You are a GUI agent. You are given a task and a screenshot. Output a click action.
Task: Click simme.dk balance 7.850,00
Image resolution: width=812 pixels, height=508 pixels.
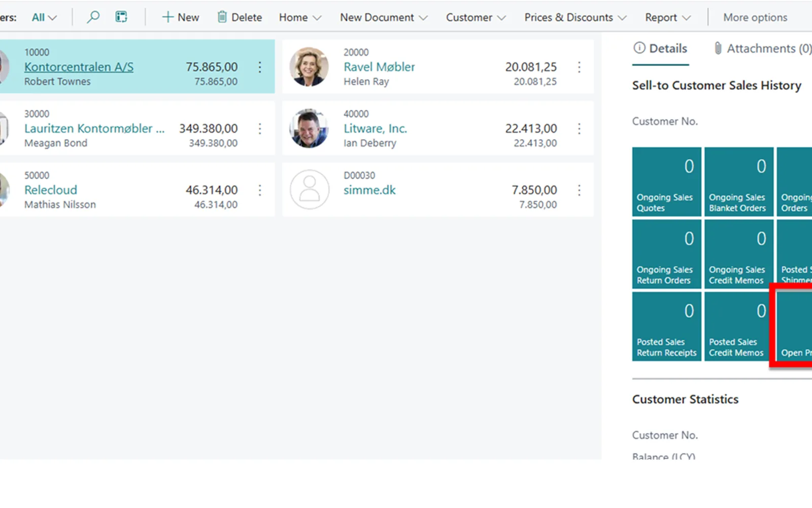coord(534,190)
